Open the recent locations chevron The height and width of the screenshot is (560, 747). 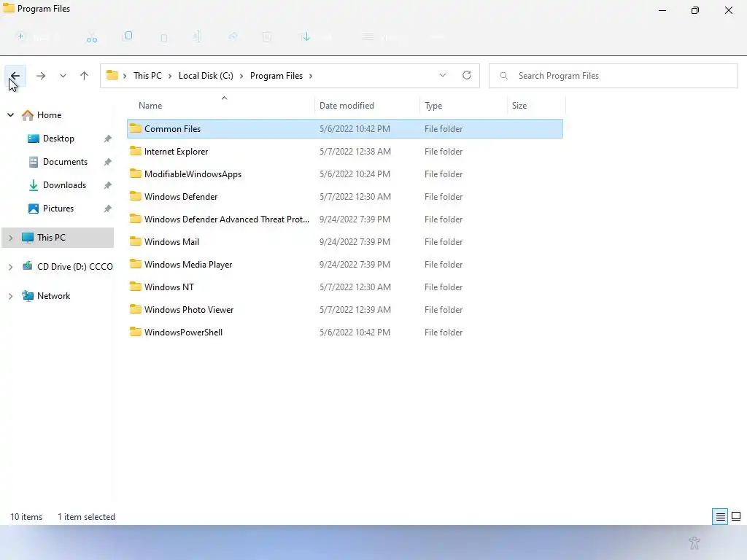coord(63,76)
